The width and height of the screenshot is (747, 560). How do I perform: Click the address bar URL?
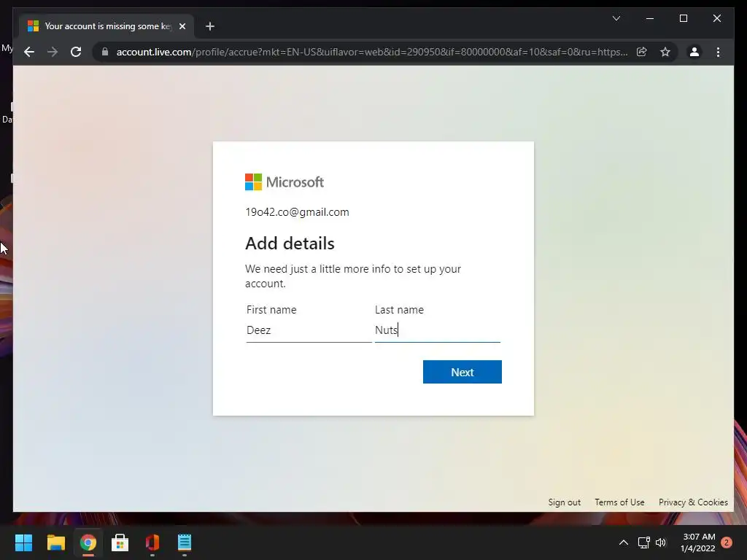(371, 52)
